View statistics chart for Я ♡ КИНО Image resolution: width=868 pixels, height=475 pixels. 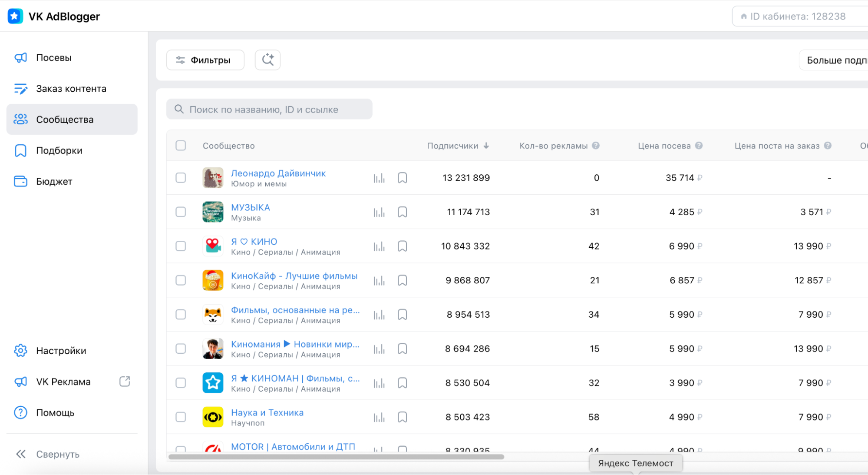[x=379, y=246]
